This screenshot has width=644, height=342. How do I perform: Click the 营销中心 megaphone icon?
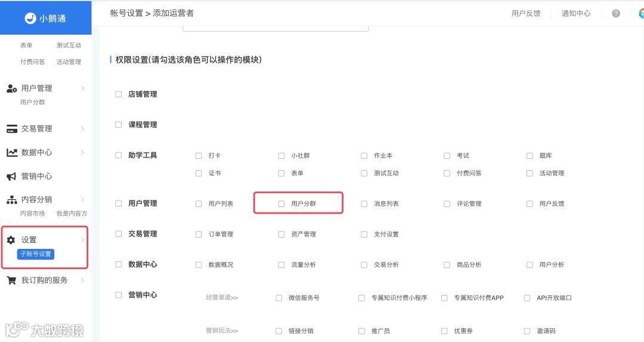coord(11,176)
